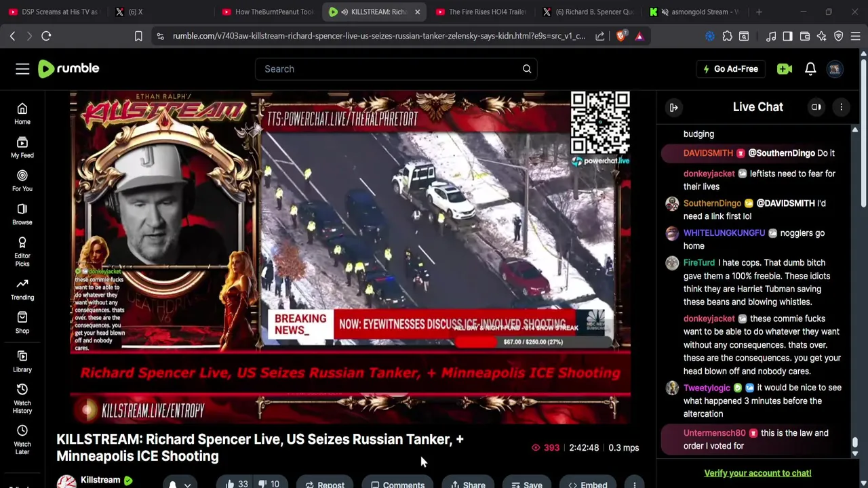
Task: Open Watch Later in the sidebar
Action: click(x=22, y=440)
